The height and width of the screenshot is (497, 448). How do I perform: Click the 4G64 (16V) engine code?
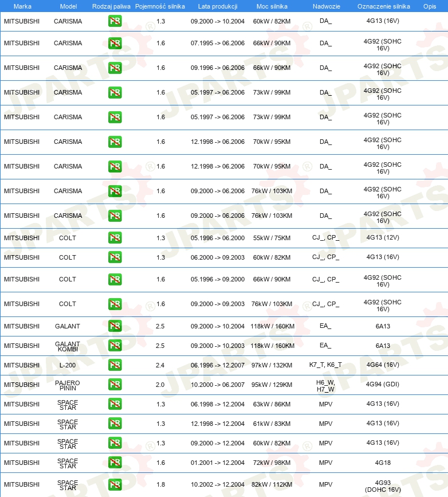(383, 365)
